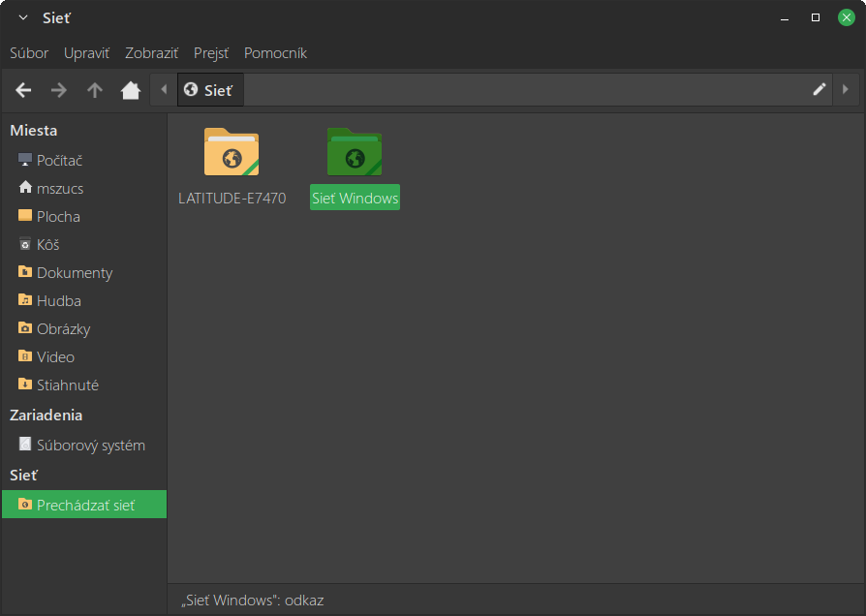Open Súborový systém device
The height and width of the screenshot is (616, 866).
(90, 446)
